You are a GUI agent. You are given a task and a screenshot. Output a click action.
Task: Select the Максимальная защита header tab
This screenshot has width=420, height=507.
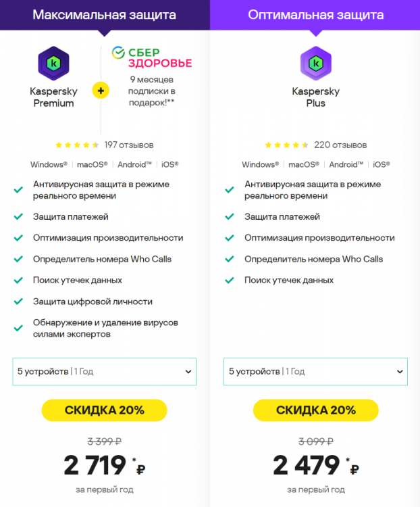click(105, 15)
